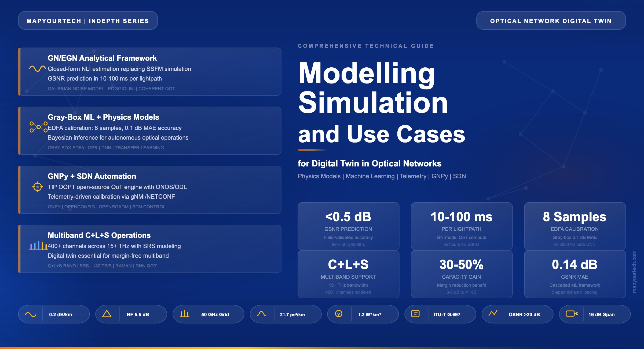Image resolution: width=644 pixels, height=349 pixels.
Task: Click the vertical mapyourtech.com watermark link
Action: [x=634, y=272]
